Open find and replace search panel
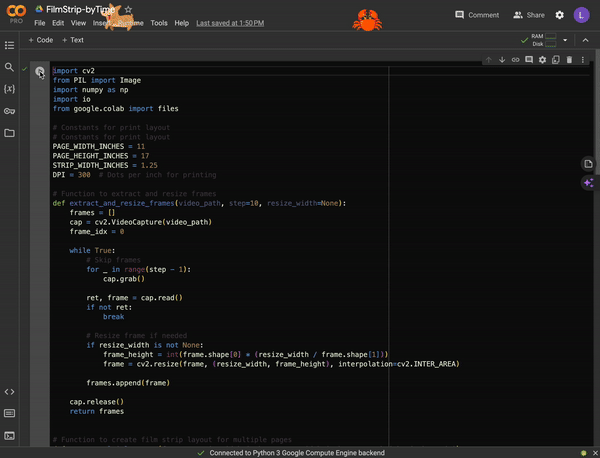The image size is (600, 458). click(10, 67)
